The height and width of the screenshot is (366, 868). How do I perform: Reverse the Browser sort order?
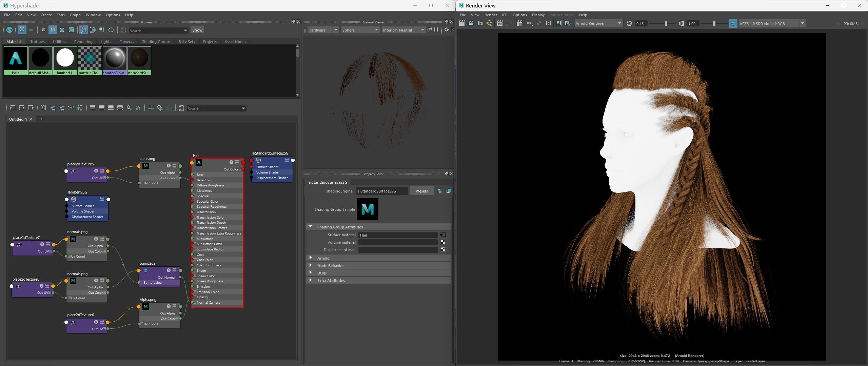[111, 30]
